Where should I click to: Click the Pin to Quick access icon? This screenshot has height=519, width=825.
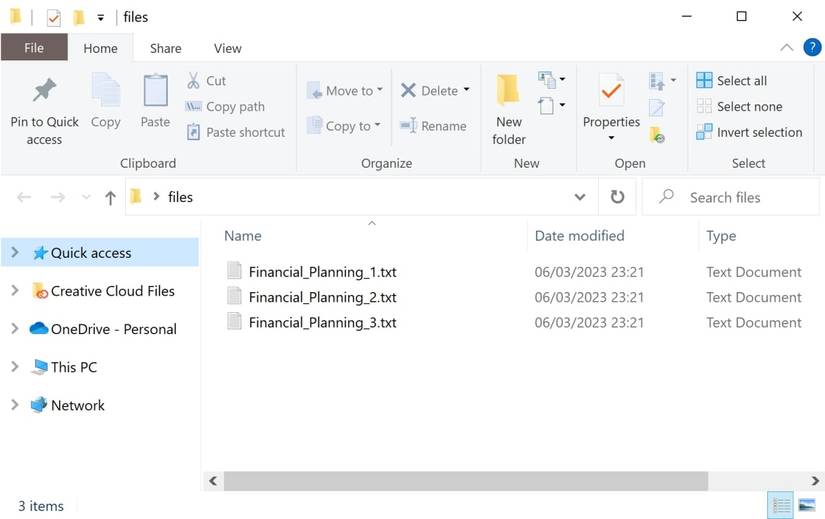click(44, 91)
